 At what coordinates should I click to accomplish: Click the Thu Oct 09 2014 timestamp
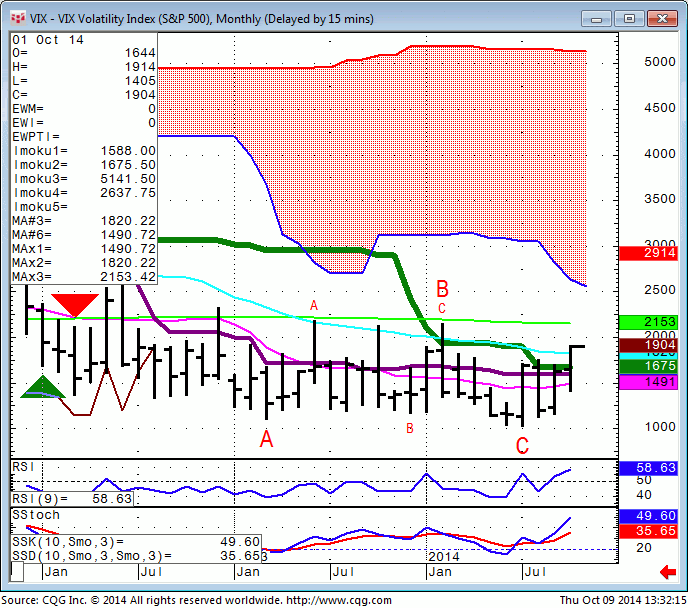(623, 600)
